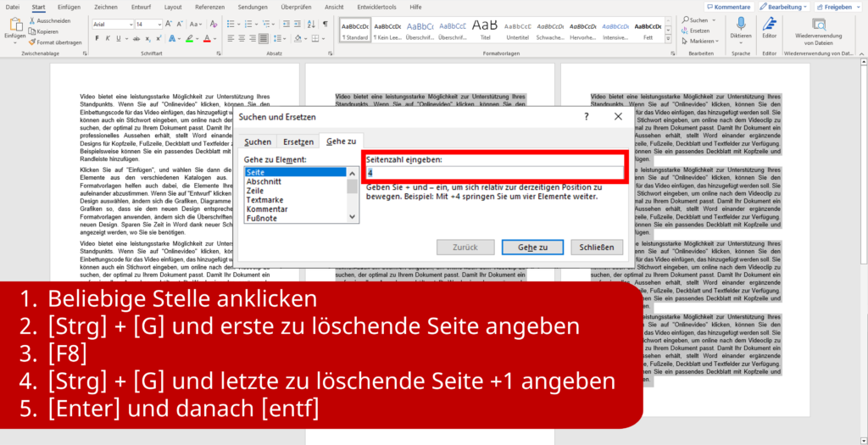868x445 pixels.
Task: Click the Gehe zu button in the dialog
Action: pos(532,248)
